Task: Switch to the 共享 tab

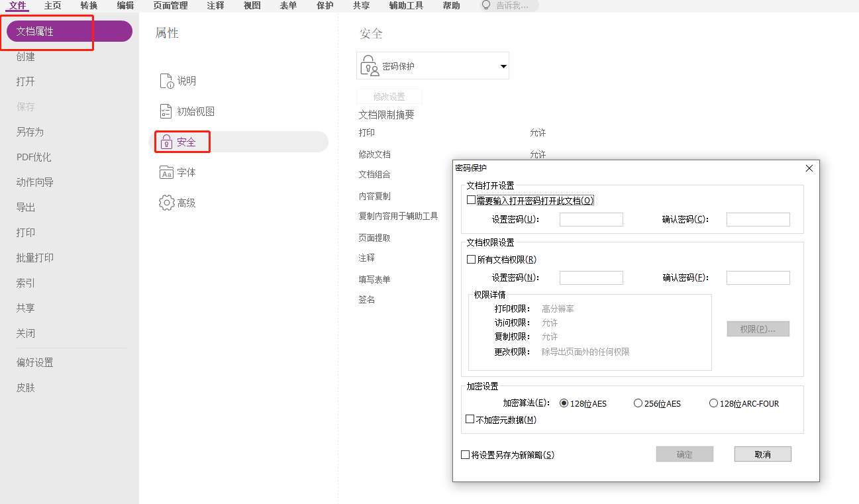Action: point(362,5)
